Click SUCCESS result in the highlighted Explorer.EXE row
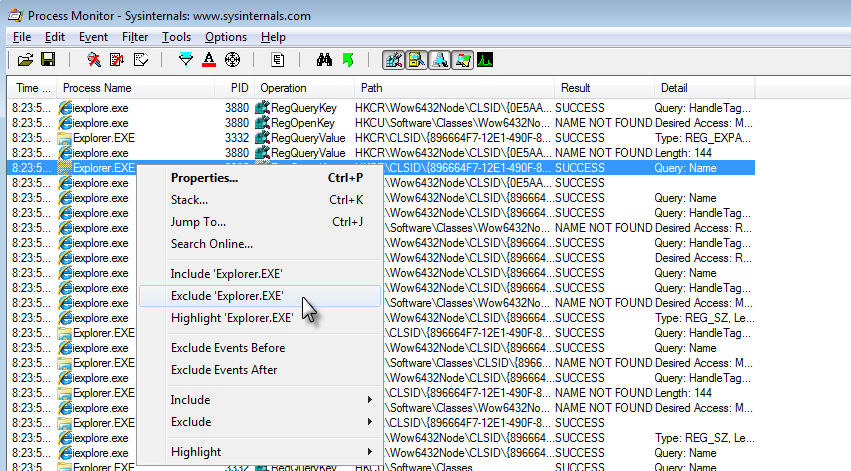The width and height of the screenshot is (851, 471). (580, 168)
